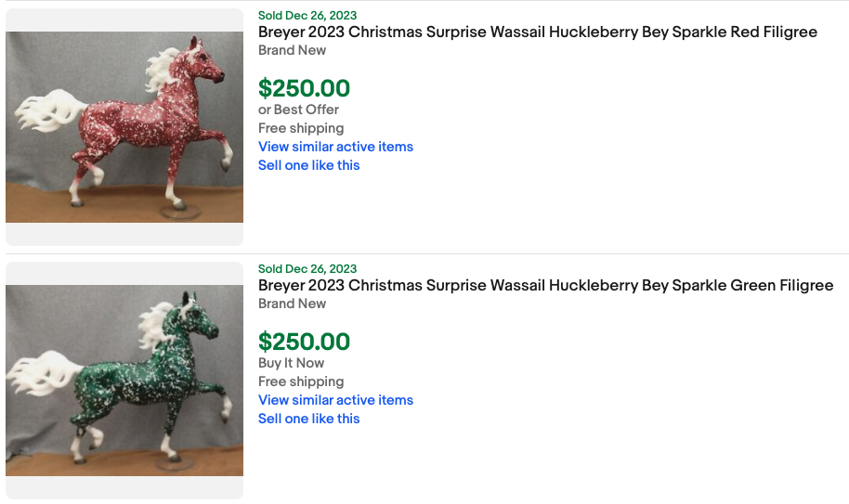
Task: Open the green filigree horse thumbnail
Action: coord(124,381)
